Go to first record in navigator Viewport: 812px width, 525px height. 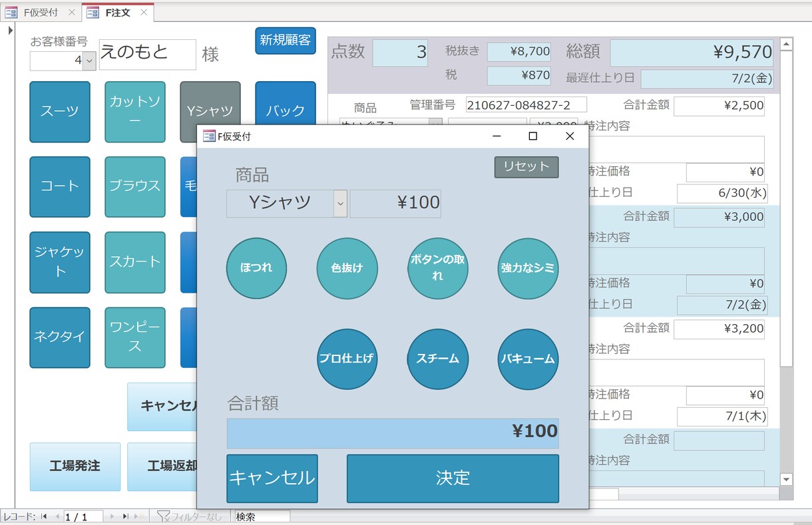point(44,516)
